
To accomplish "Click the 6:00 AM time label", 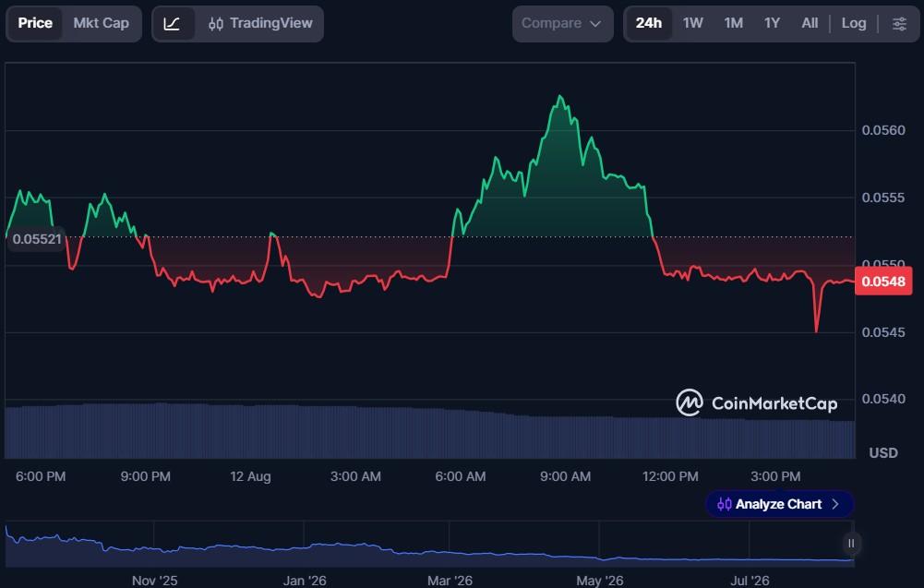I will click(x=461, y=476).
